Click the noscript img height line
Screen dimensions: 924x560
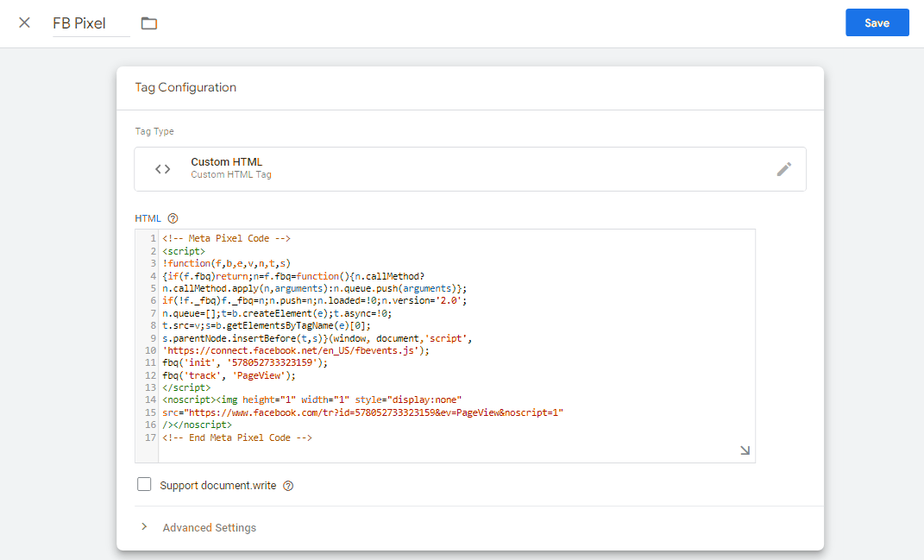(312, 400)
